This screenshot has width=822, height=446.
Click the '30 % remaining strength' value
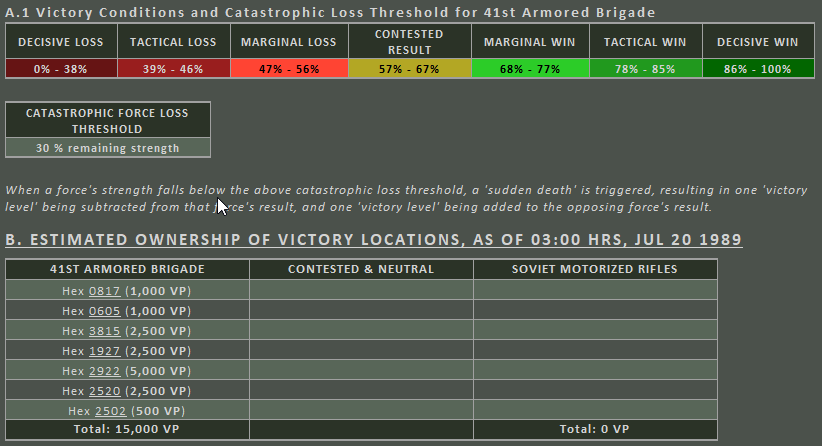click(107, 148)
